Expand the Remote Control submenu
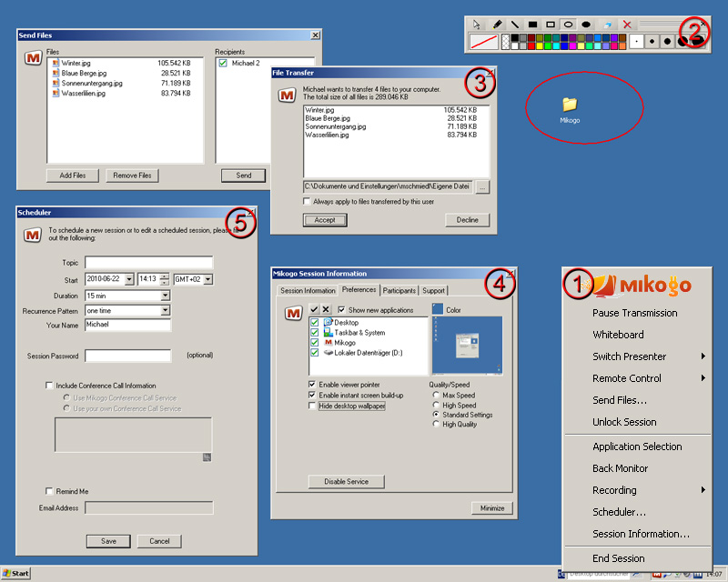Screen dimensions: 728x582 703,377
